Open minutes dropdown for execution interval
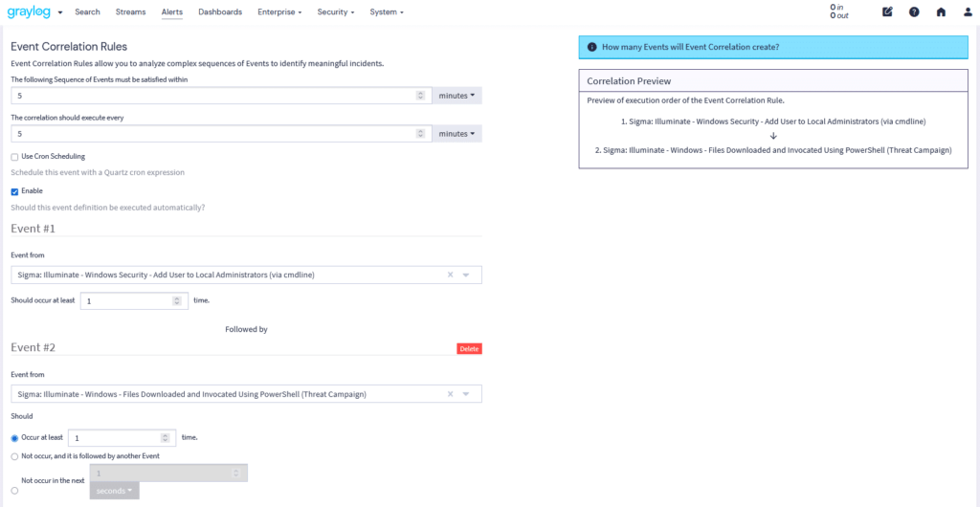The image size is (980, 507). 457,134
